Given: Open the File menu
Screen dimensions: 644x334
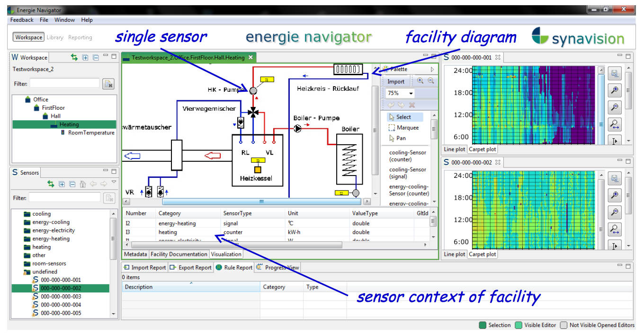Looking at the screenshot, I should tap(44, 20).
